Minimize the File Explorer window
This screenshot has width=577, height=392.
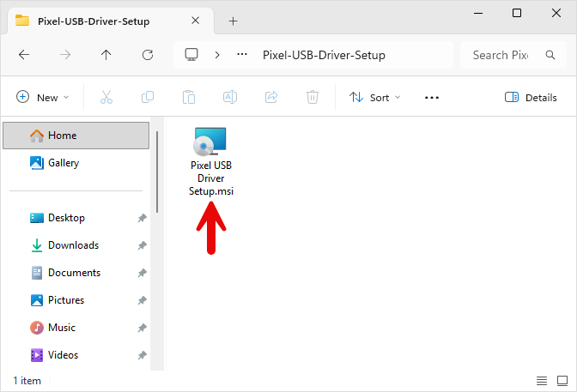coord(478,13)
